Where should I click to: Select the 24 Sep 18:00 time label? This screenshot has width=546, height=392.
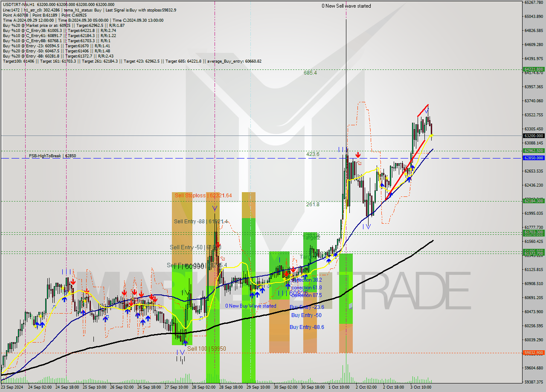click(x=67, y=387)
